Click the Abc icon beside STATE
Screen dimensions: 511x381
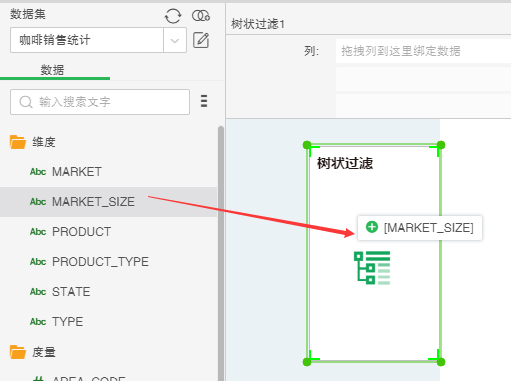pos(38,292)
